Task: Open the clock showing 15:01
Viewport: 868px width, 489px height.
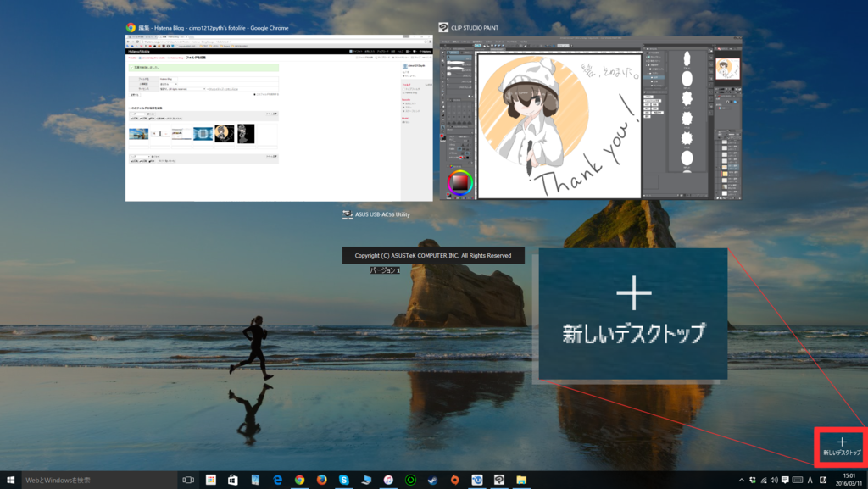Action: (x=849, y=480)
